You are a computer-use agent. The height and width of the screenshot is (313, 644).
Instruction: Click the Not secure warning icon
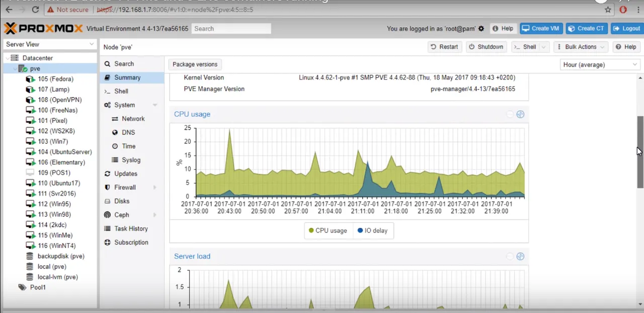pos(50,10)
